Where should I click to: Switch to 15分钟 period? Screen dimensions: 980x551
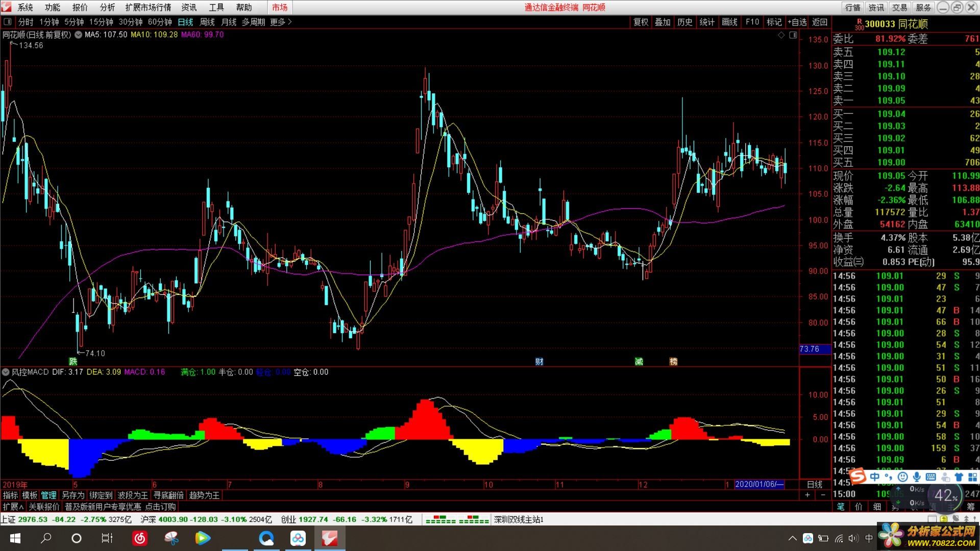(101, 22)
